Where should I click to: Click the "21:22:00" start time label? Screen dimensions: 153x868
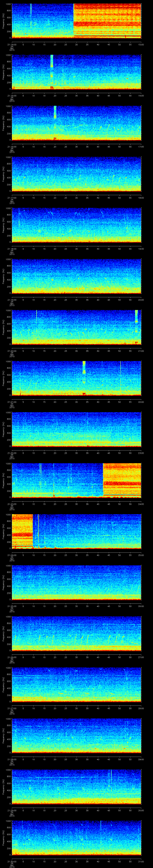(x=12, y=453)
